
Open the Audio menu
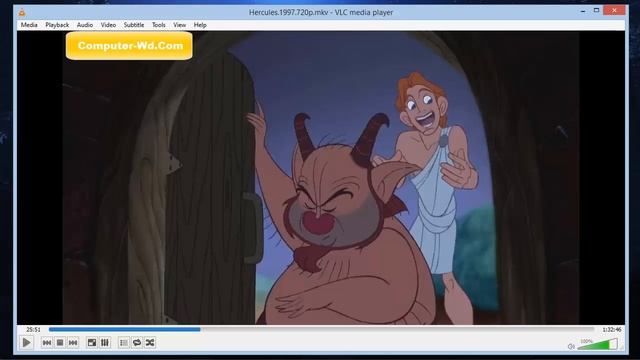click(85, 25)
